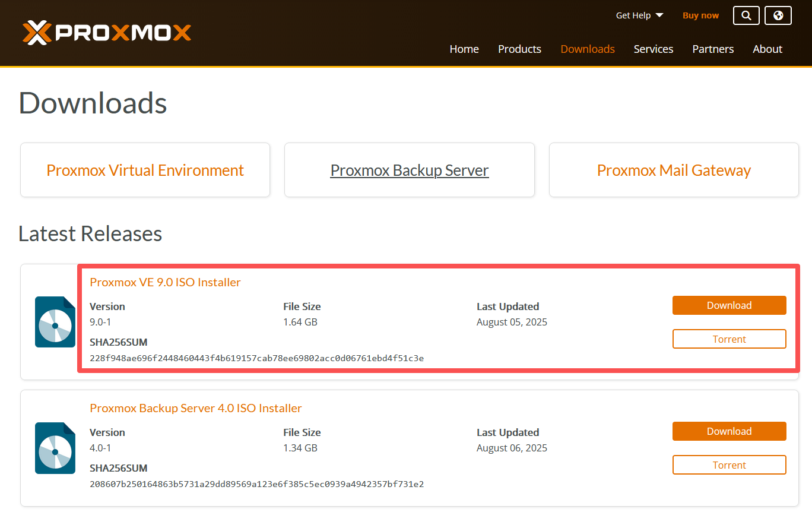Click the globe language icon

click(778, 15)
